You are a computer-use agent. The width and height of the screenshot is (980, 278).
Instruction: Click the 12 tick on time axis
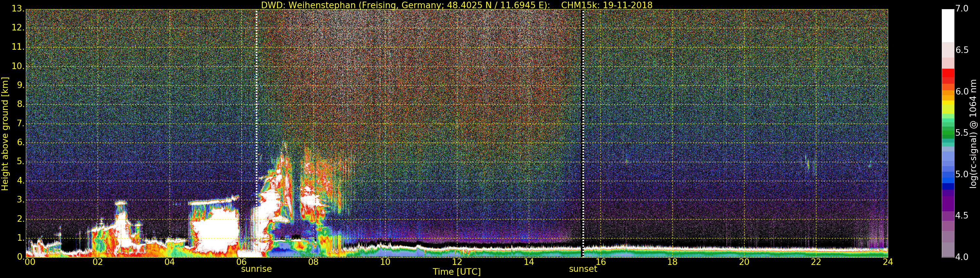(x=457, y=262)
